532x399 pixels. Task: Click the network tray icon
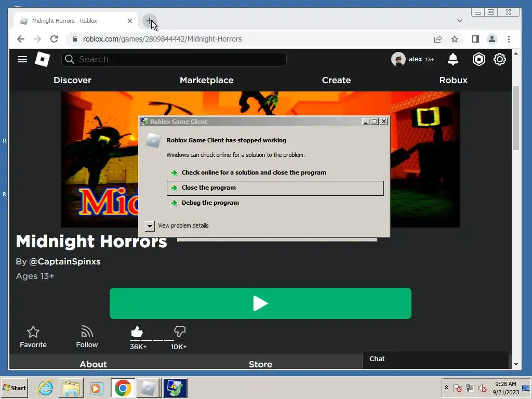click(x=470, y=388)
